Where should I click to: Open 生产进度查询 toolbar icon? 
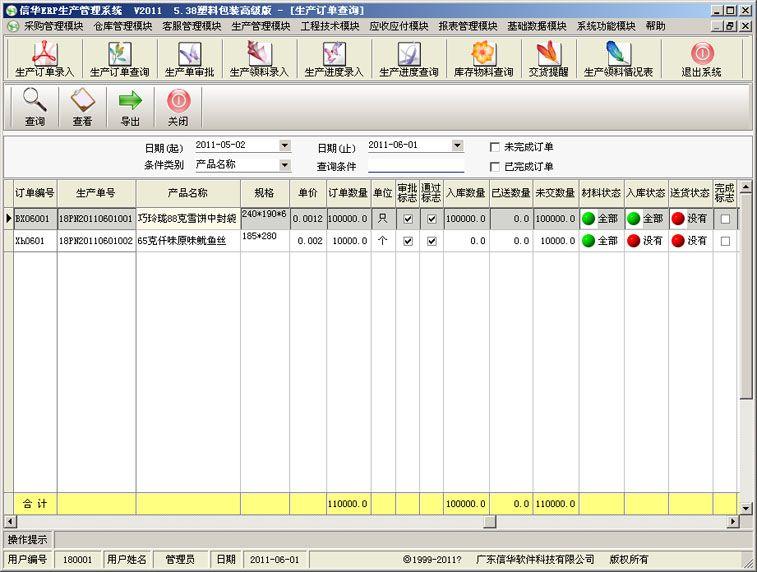tap(409, 53)
